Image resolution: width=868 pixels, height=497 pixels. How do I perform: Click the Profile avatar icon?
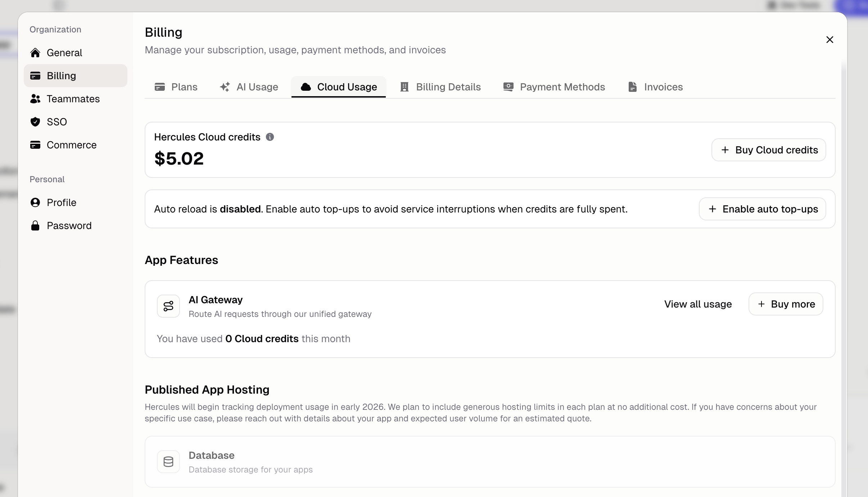point(35,202)
